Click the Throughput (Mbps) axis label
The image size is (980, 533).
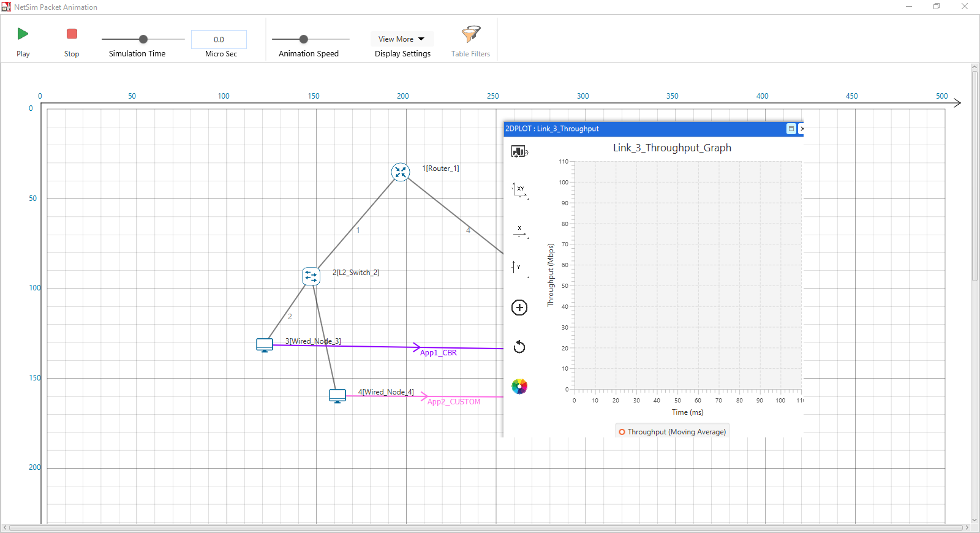pyautogui.click(x=551, y=275)
